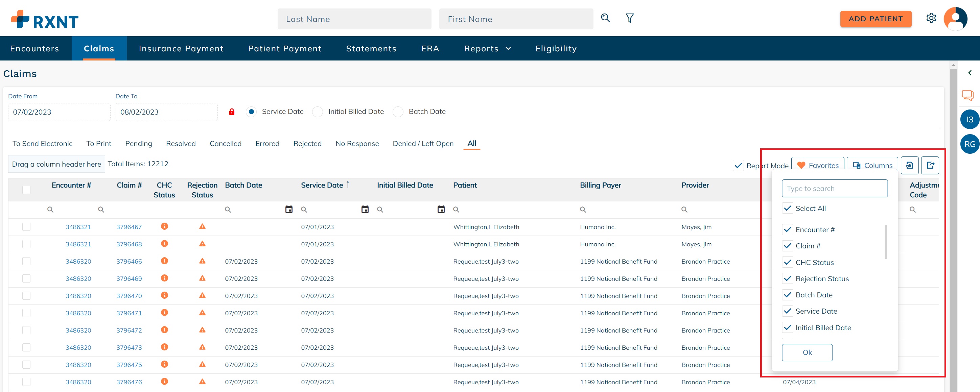
Task: Open the settings gear icon
Action: click(x=931, y=18)
